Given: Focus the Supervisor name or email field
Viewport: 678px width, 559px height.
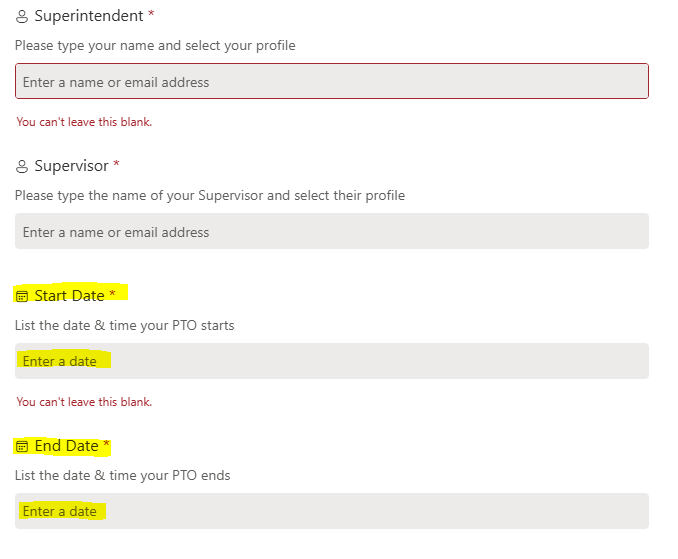Looking at the screenshot, I should tap(332, 231).
